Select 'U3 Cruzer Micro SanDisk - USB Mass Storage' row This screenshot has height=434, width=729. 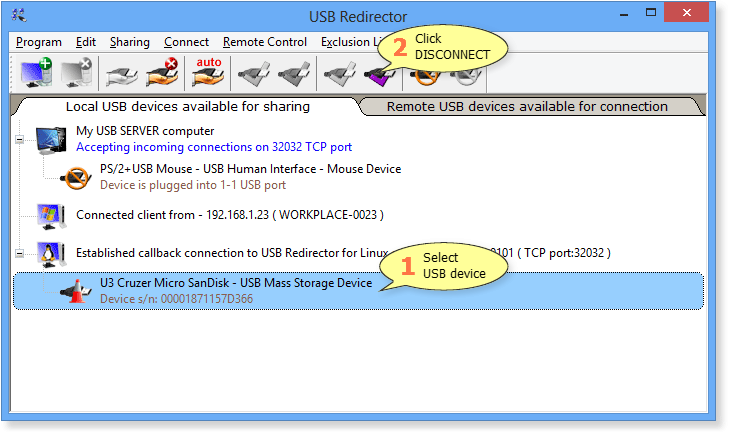358,291
